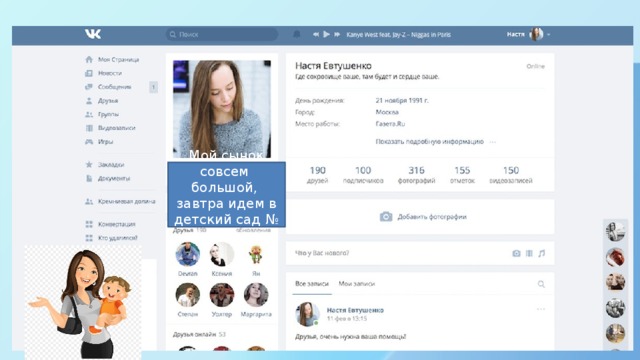The image size is (640, 360).
Task: Attach music via post note icon
Action: (541, 253)
